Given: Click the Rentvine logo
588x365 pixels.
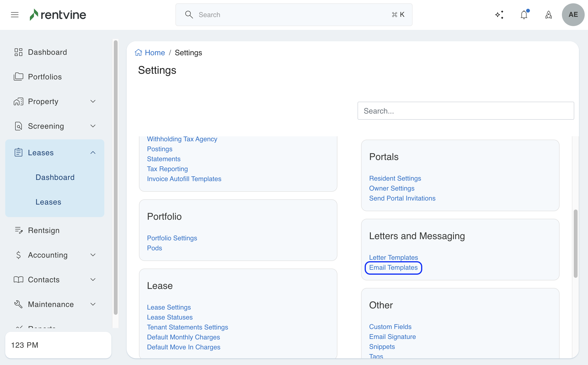Looking at the screenshot, I should (58, 15).
